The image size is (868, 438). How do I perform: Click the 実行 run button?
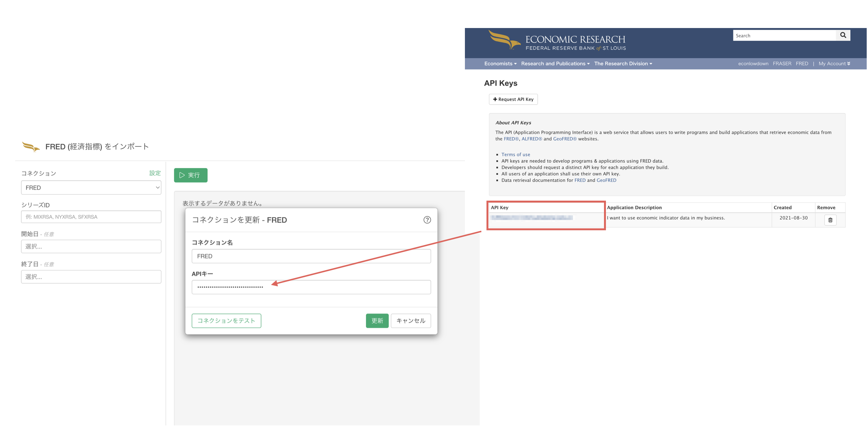coord(190,175)
